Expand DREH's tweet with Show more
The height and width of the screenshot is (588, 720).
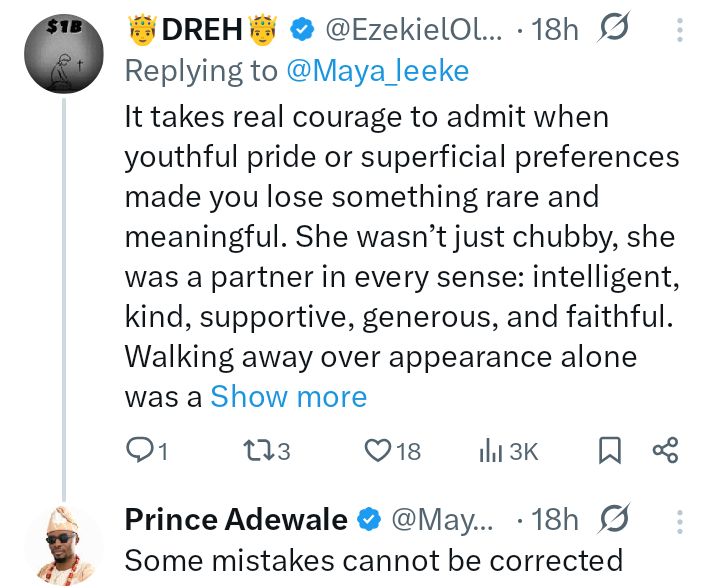(x=288, y=396)
